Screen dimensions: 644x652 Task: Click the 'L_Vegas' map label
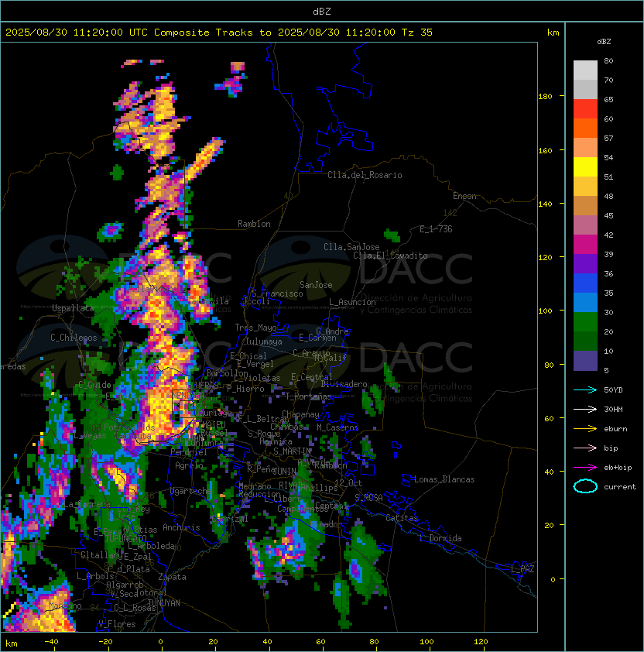pyautogui.click(x=90, y=436)
